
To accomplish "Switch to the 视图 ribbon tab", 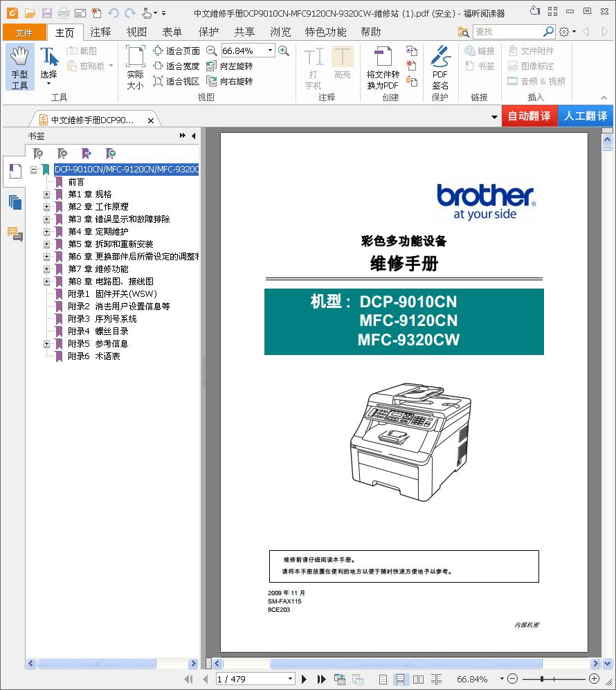I will pos(136,32).
